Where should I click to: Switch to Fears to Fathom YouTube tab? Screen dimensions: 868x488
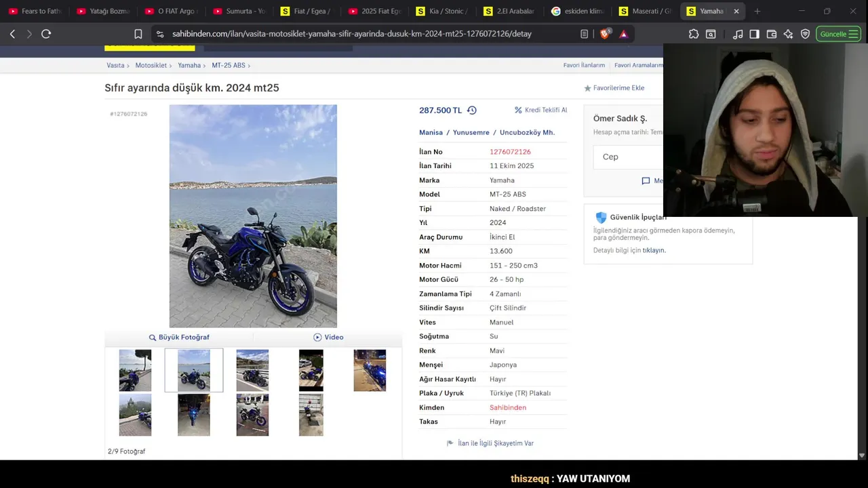[x=35, y=11]
